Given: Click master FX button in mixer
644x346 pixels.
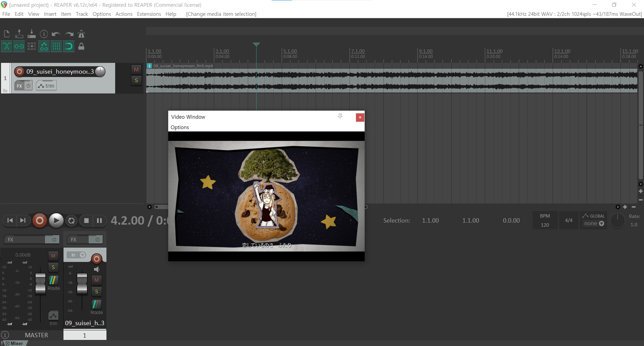Looking at the screenshot, I should 24,239.
